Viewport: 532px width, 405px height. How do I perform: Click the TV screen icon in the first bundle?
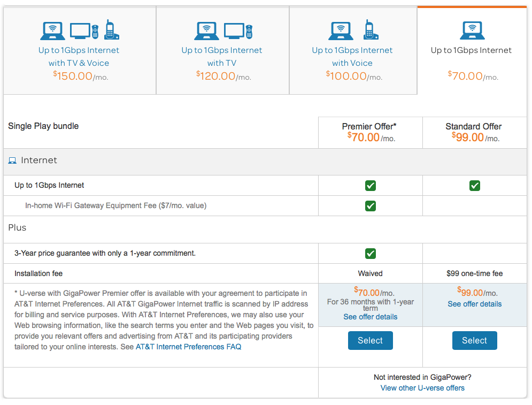[x=81, y=30]
